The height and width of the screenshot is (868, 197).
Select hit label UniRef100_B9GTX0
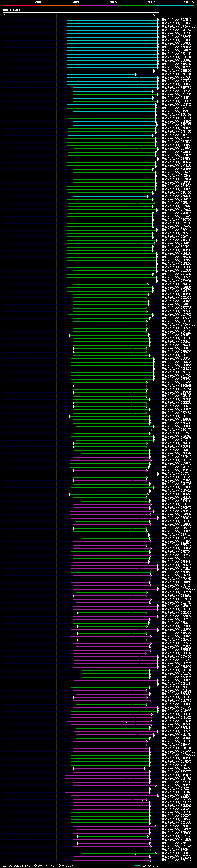pos(176,30)
